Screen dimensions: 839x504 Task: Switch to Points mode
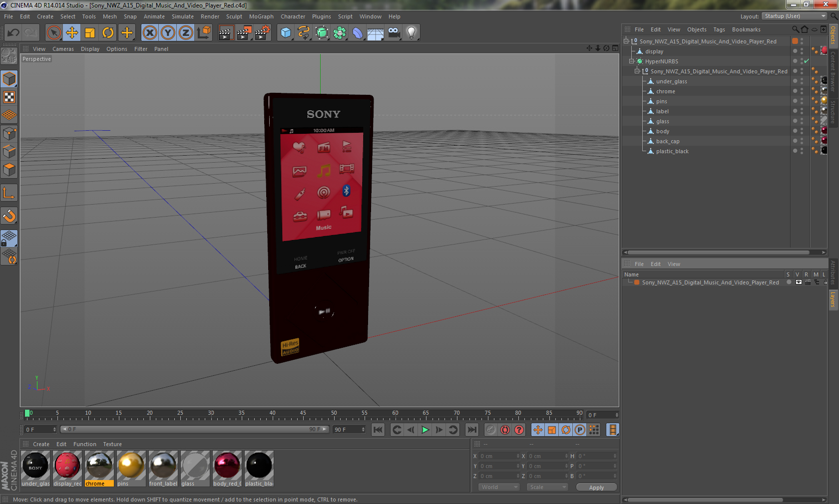[9, 133]
